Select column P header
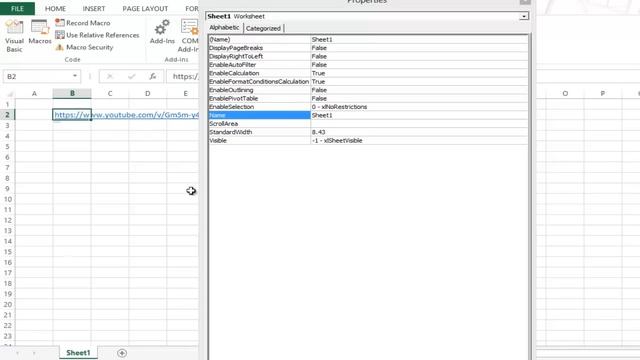Viewport: 640px width, 360px height. point(602,93)
